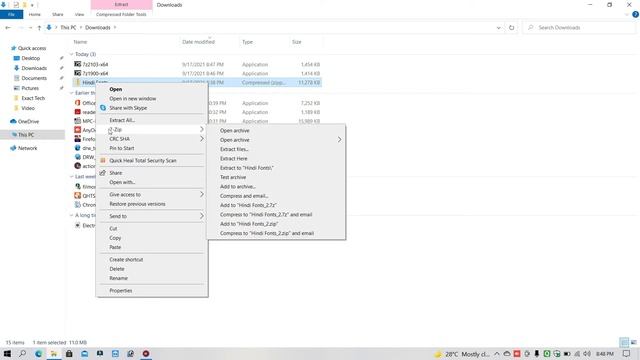Image resolution: width=640 pixels, height=360 pixels.
Task: Click the Windows Start button
Action: (7, 353)
